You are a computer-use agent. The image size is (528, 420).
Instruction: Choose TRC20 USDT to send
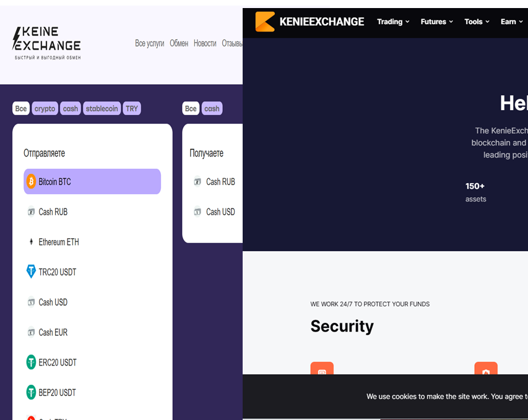coord(92,272)
